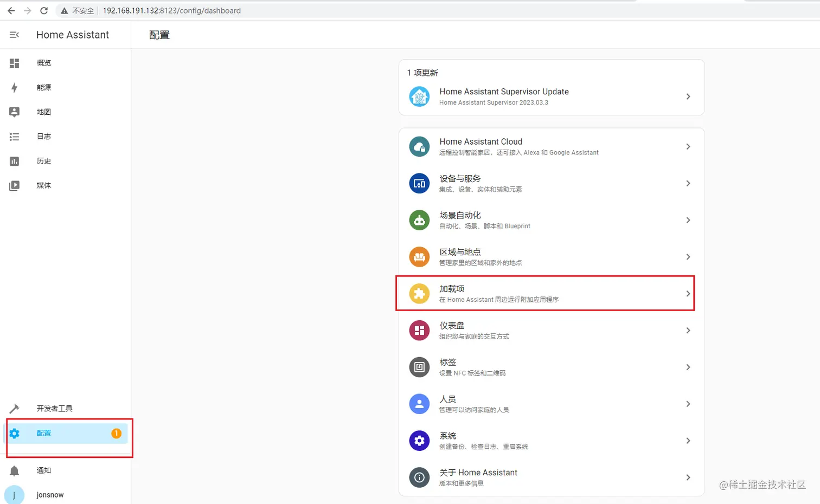Select 日志 in the sidebar
Viewport: 820px width, 504px height.
coord(44,137)
